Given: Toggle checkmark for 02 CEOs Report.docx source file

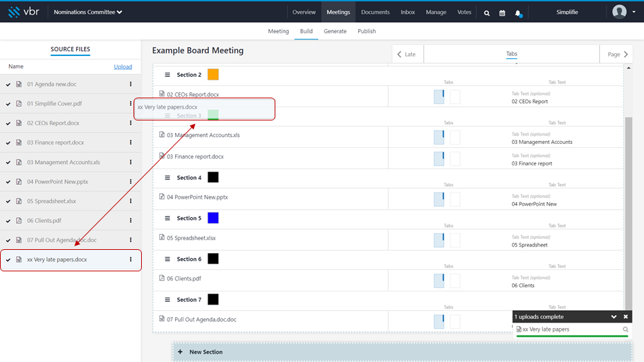Looking at the screenshot, I should click(8, 123).
